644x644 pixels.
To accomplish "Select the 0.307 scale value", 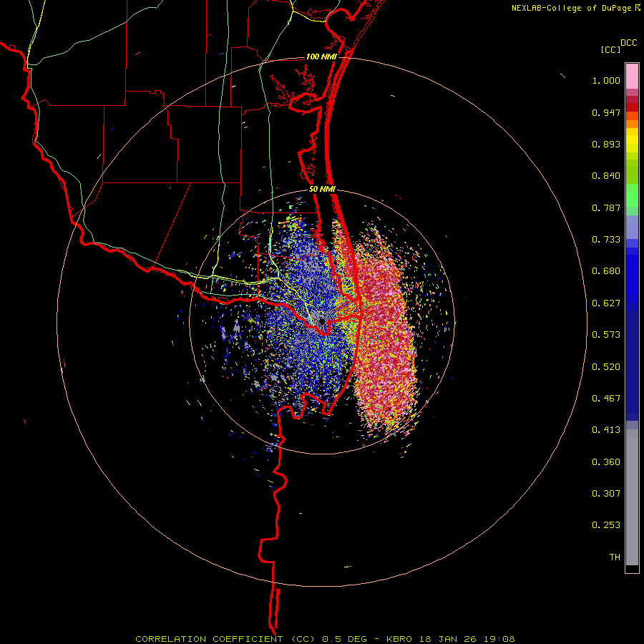I will tap(606, 494).
